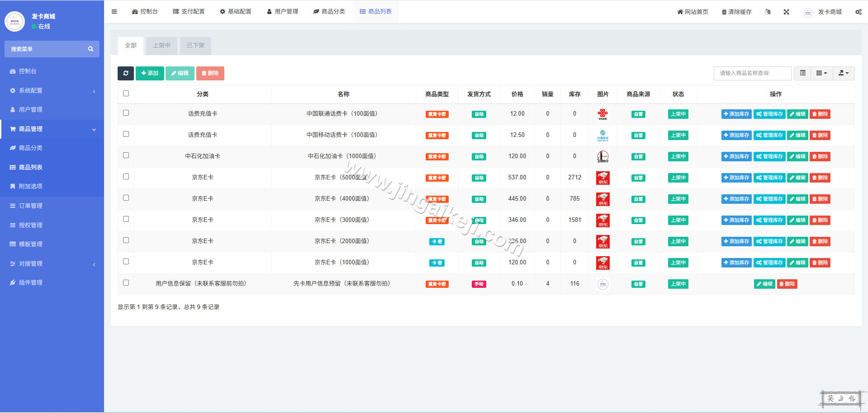Switch to the 已下架 tab

point(195,46)
